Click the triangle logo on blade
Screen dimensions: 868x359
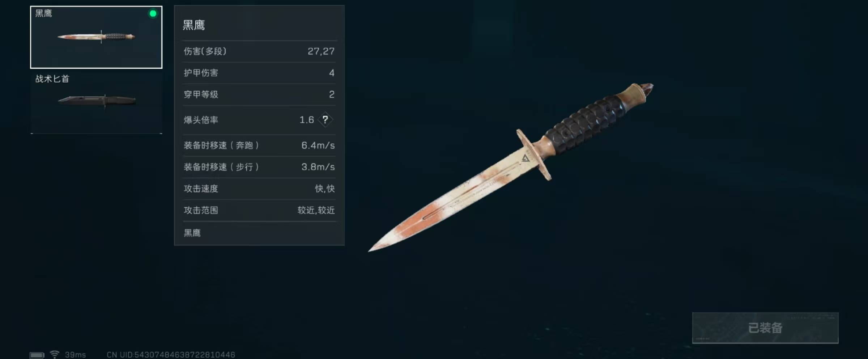point(526,158)
